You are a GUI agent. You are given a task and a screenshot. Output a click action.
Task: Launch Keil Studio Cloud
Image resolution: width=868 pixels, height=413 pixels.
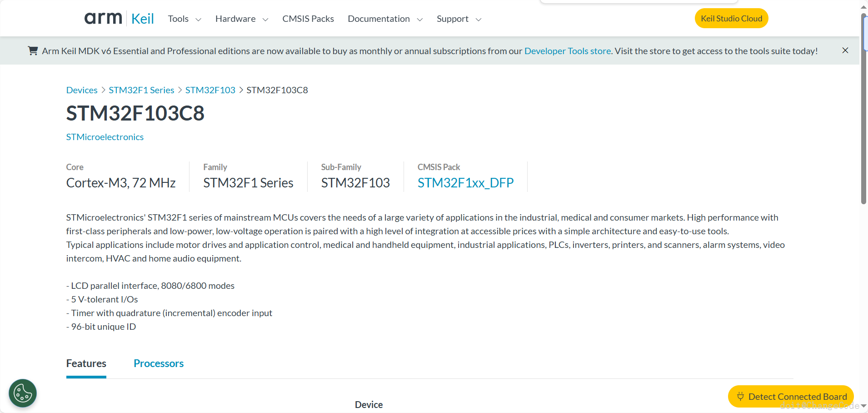[x=731, y=19]
